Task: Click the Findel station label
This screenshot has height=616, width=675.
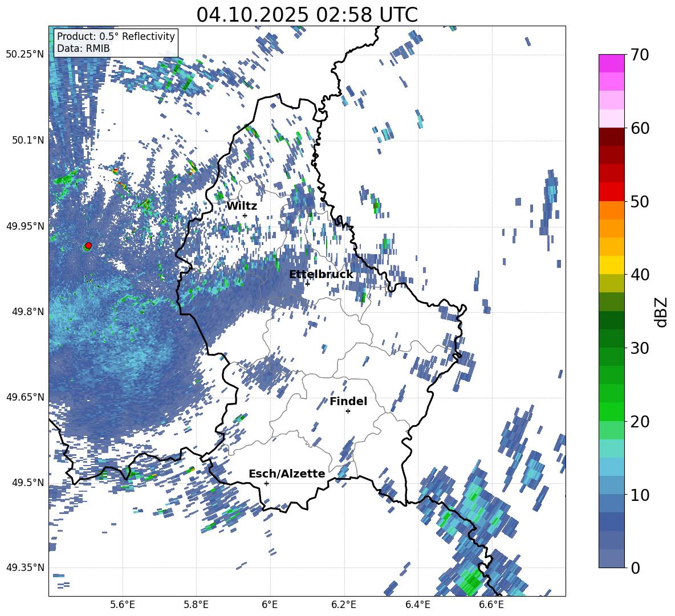Action: click(348, 401)
